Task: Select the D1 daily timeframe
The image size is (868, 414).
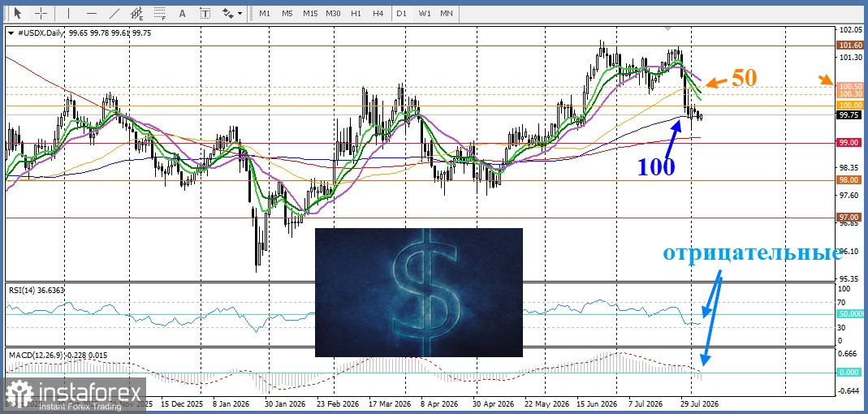Action: point(401,13)
